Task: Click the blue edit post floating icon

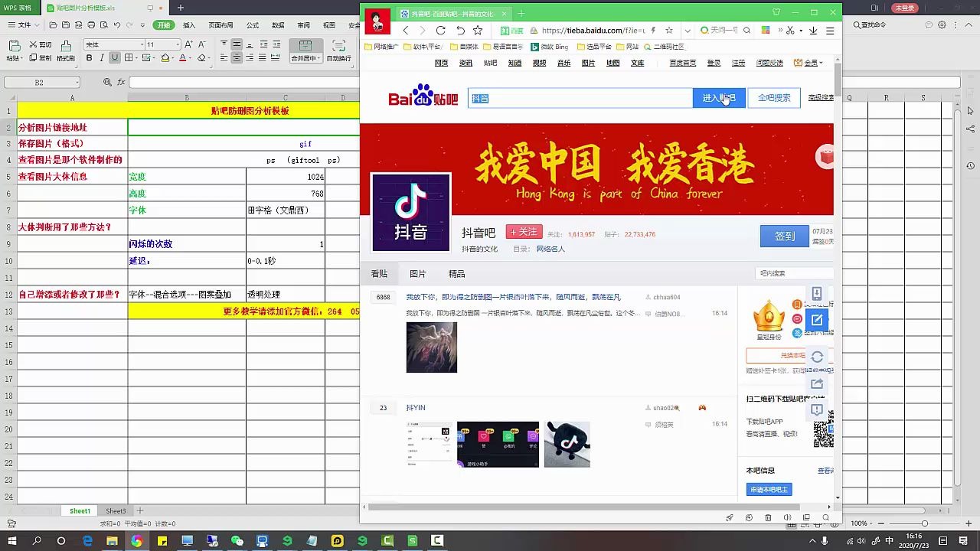Action: [817, 320]
